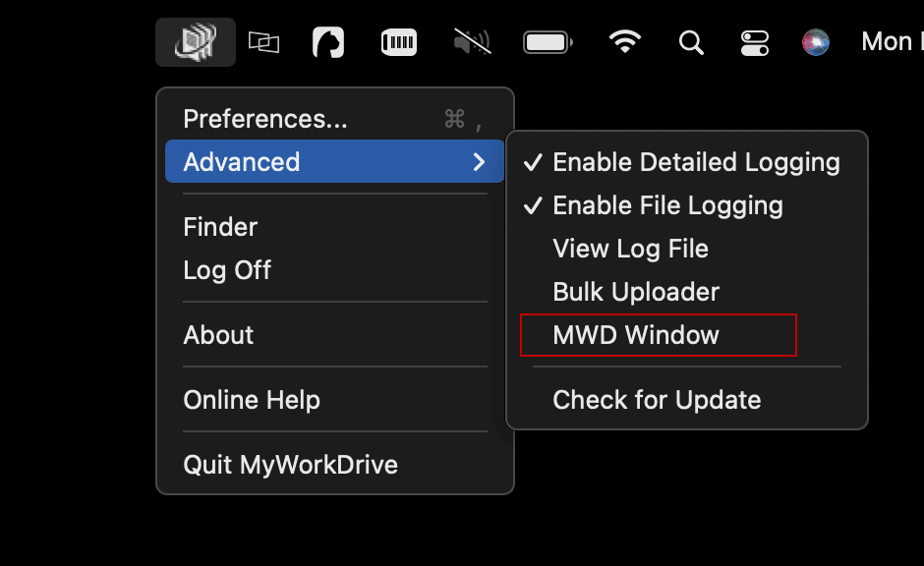This screenshot has width=924, height=566.
Task: Launch Siri from the menu bar
Action: click(816, 42)
